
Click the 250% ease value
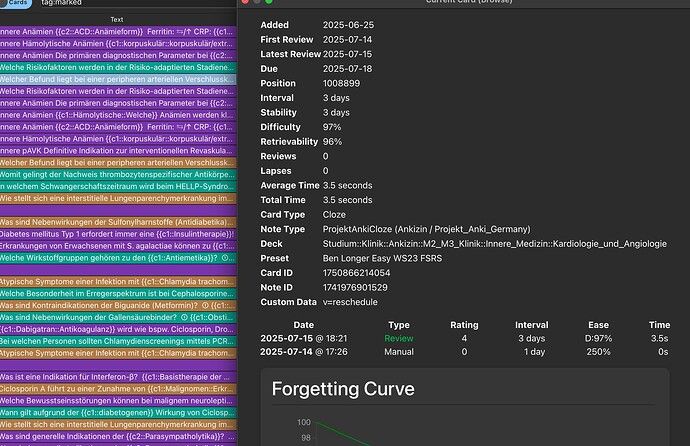pos(598,351)
